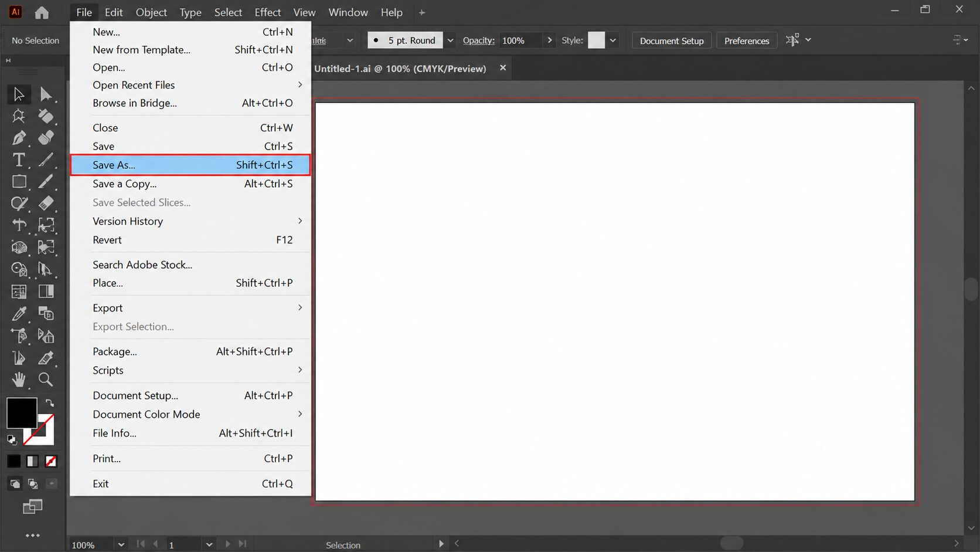The width and height of the screenshot is (980, 552).
Task: Select the Mesh tool
Action: [x=19, y=292]
